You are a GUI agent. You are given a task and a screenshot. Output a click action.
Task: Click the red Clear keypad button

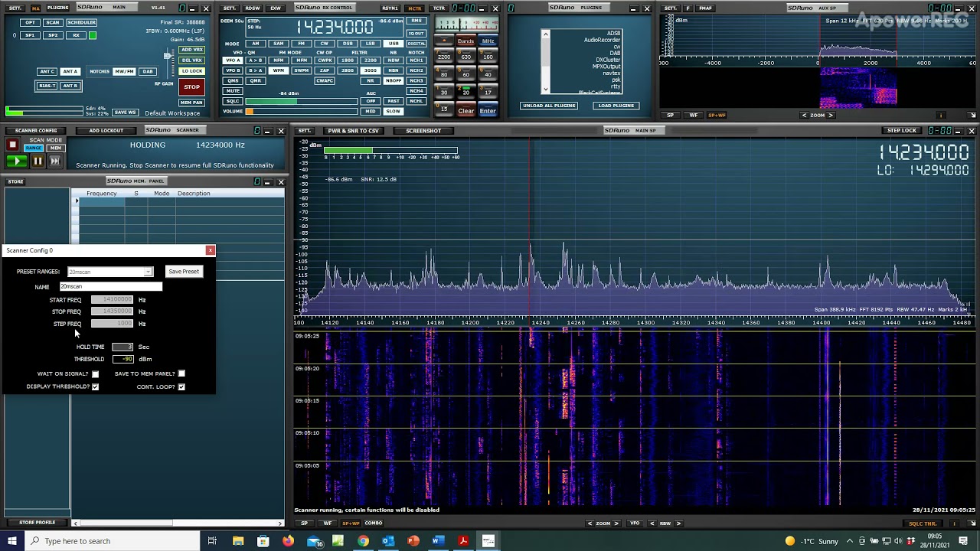pyautogui.click(x=465, y=110)
